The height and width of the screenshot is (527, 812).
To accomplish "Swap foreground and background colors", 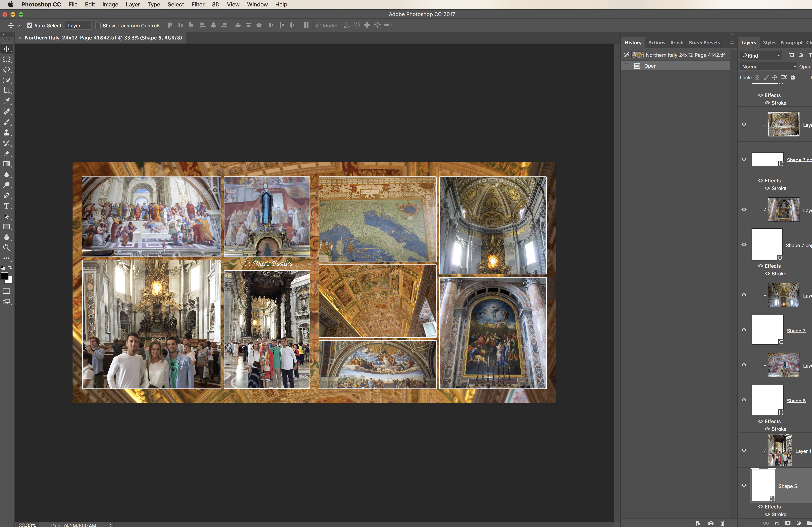I will (x=10, y=268).
